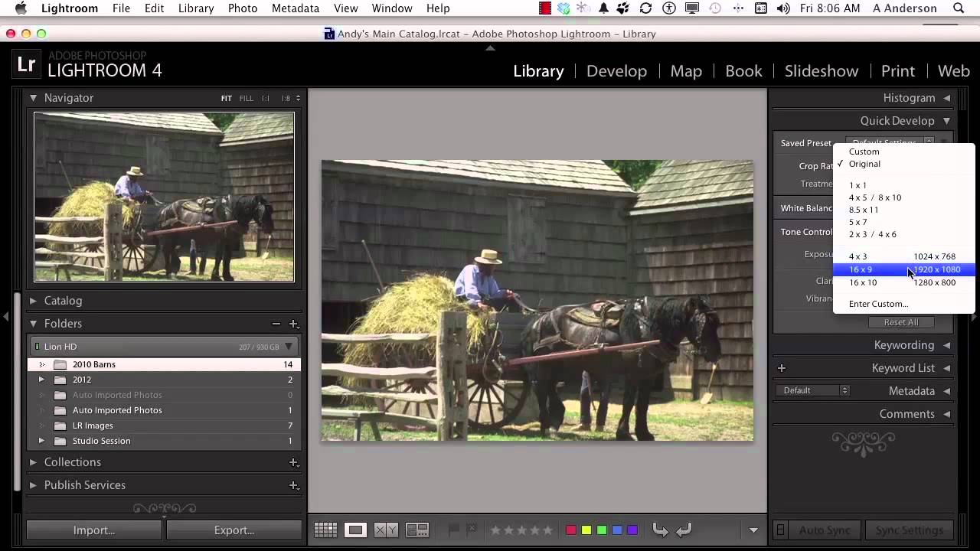Screen dimensions: 980x551
Task: Open Compare view (XY) icon
Action: [x=385, y=530]
